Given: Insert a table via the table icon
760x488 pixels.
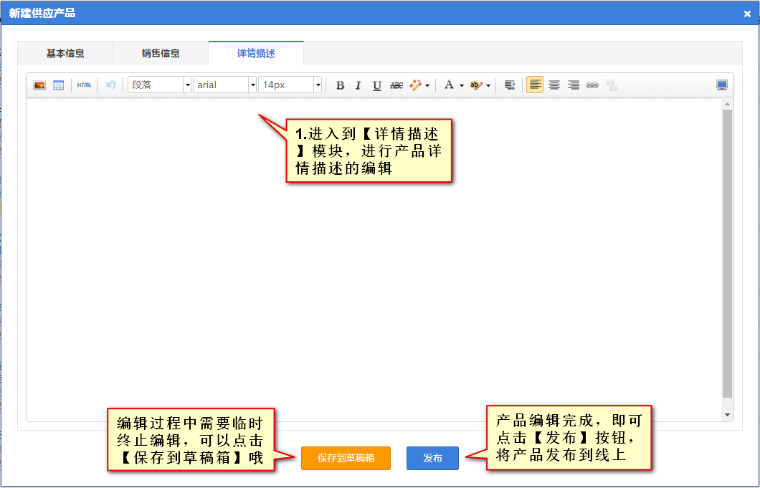Looking at the screenshot, I should point(59,85).
